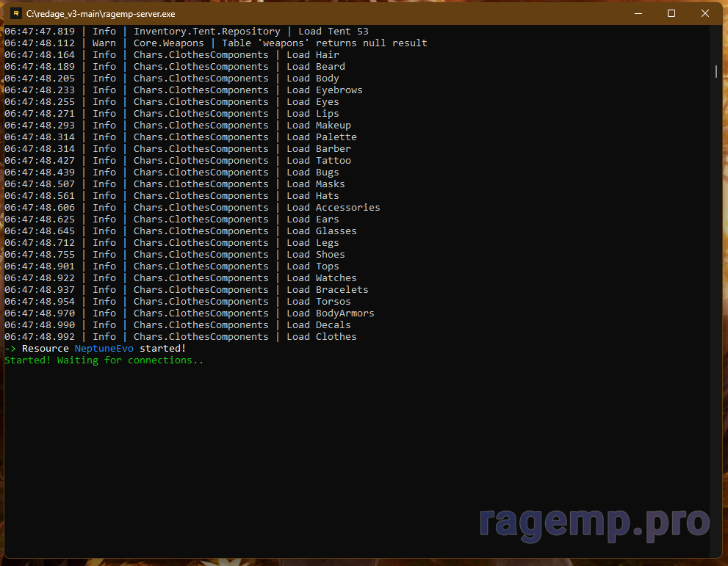Click the timestamp 06:47:48.992
This screenshot has height=566, width=728.
pyautogui.click(x=40, y=337)
